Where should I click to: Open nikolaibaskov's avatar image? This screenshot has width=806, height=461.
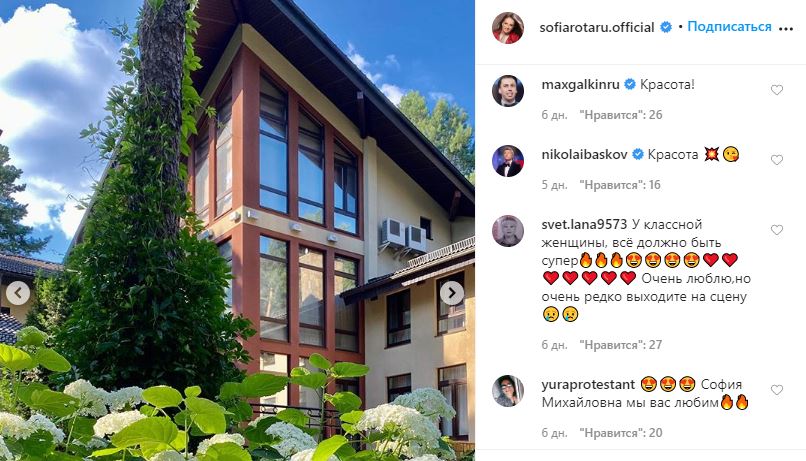click(508, 161)
